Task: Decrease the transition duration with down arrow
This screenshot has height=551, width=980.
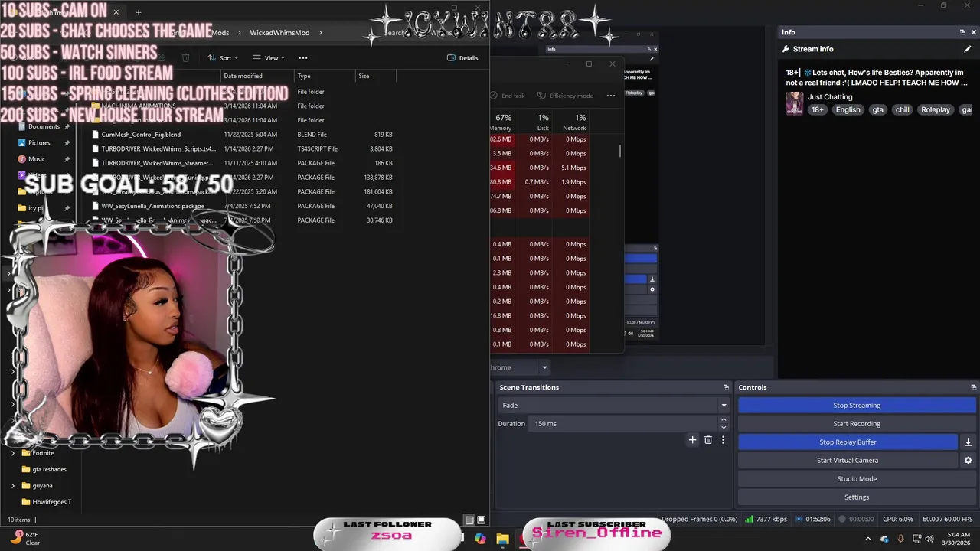Action: point(724,427)
